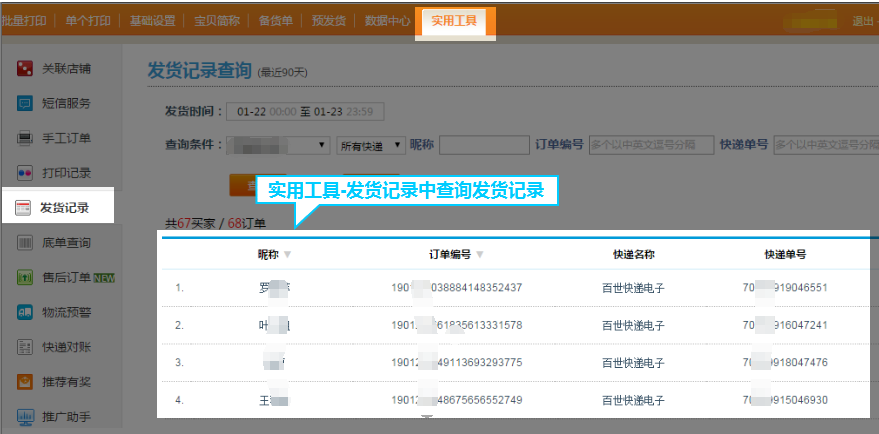Open 物流预警 in the sidebar
This screenshot has height=434, width=879.
[66, 312]
